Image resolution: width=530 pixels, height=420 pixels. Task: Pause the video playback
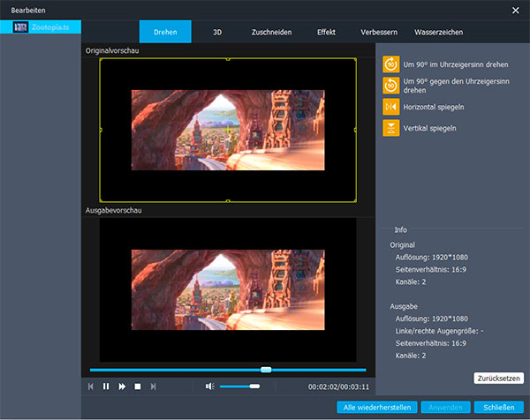coord(106,386)
